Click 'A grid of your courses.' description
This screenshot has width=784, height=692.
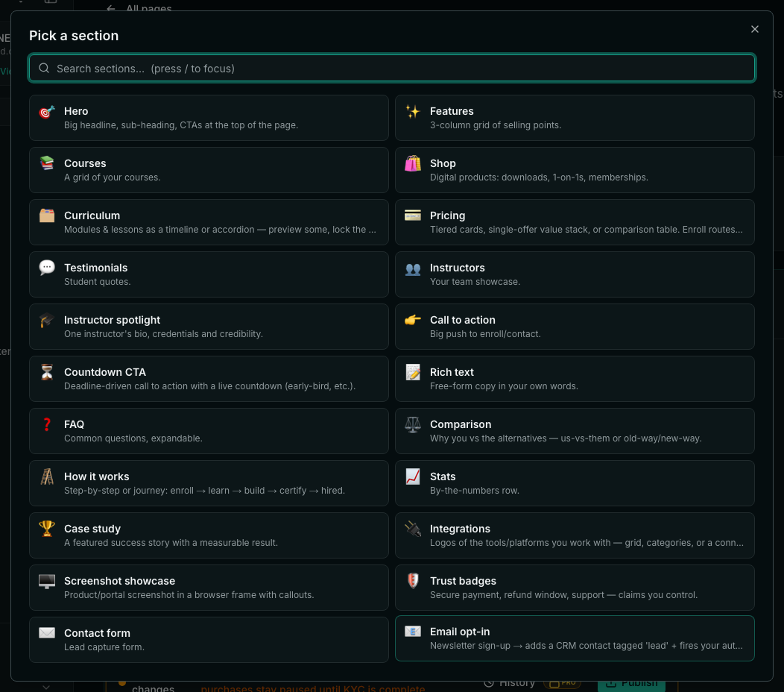pyautogui.click(x=112, y=177)
